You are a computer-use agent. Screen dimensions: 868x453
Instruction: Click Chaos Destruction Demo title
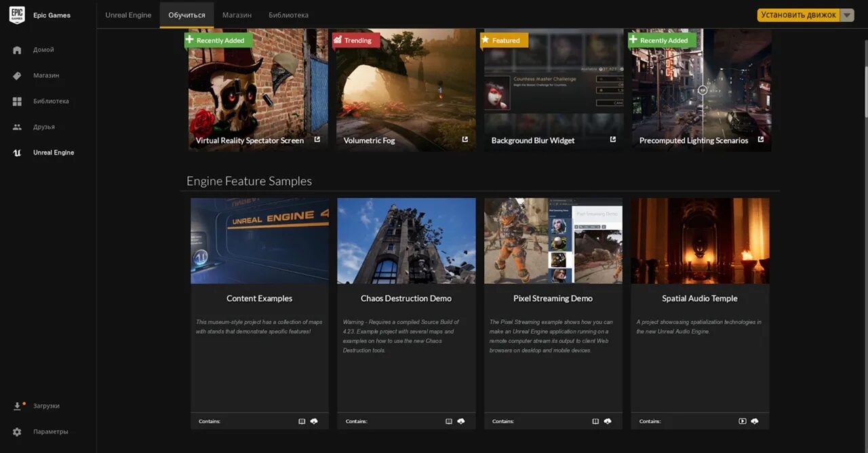[406, 298]
